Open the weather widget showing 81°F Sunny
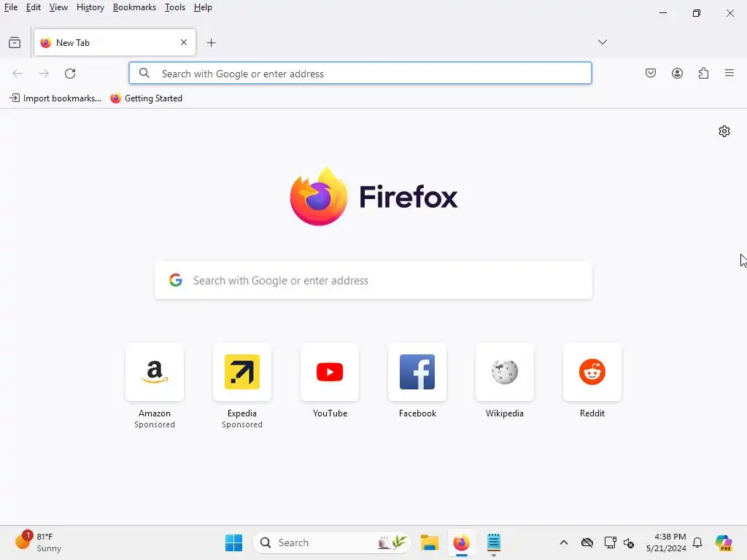 [38, 542]
